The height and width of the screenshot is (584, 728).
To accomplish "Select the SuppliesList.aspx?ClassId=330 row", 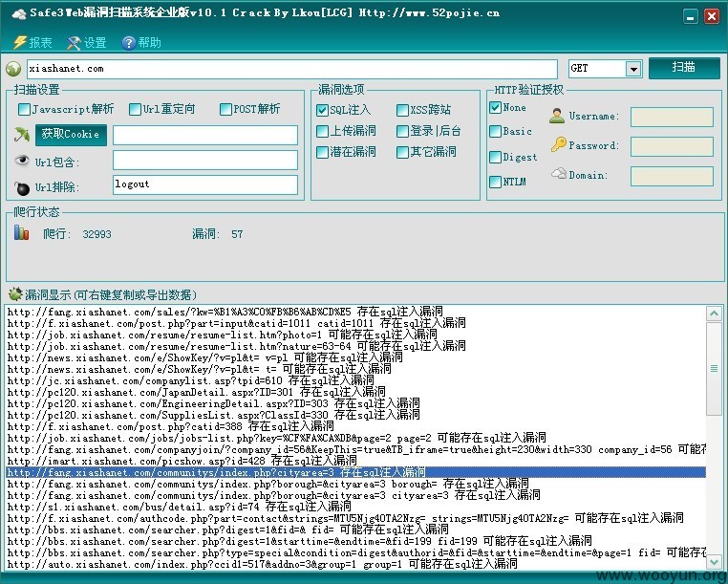I will point(356,415).
